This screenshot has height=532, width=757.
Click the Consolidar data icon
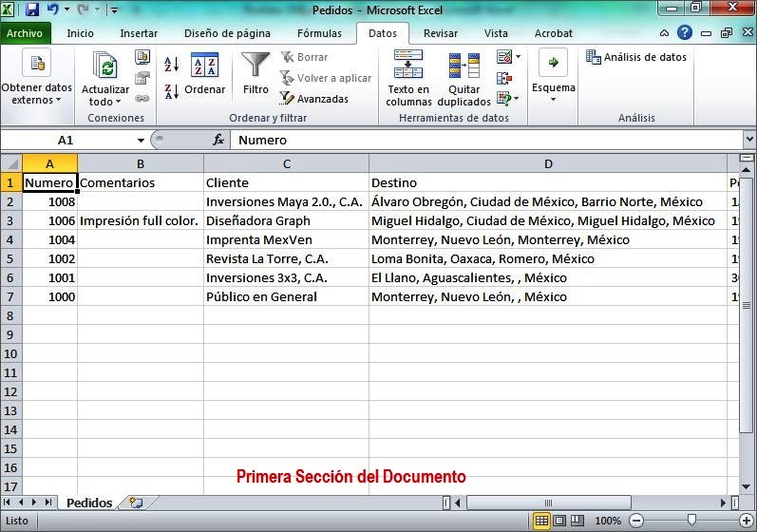(504, 78)
